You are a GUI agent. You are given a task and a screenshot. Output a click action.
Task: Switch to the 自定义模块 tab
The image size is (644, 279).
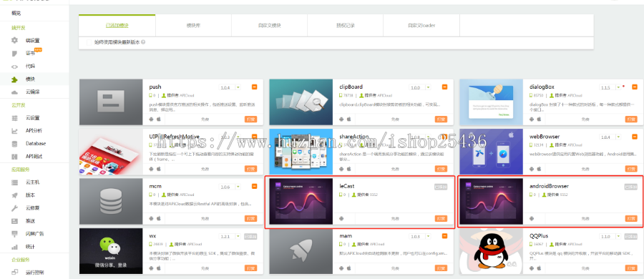(x=270, y=26)
